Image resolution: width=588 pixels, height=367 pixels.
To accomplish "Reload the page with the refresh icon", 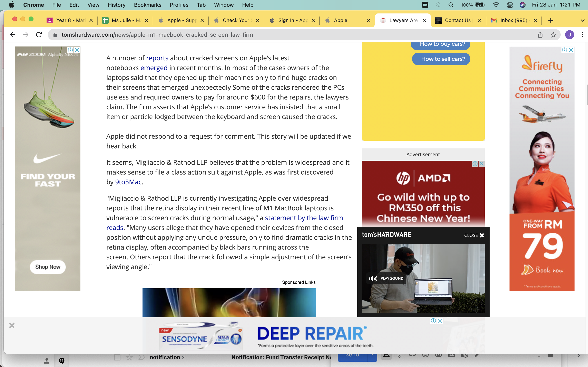I will click(39, 35).
